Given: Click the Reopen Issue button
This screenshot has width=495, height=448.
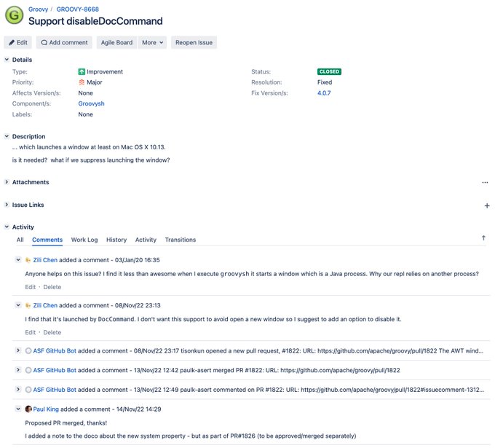Looking at the screenshot, I should click(194, 43).
